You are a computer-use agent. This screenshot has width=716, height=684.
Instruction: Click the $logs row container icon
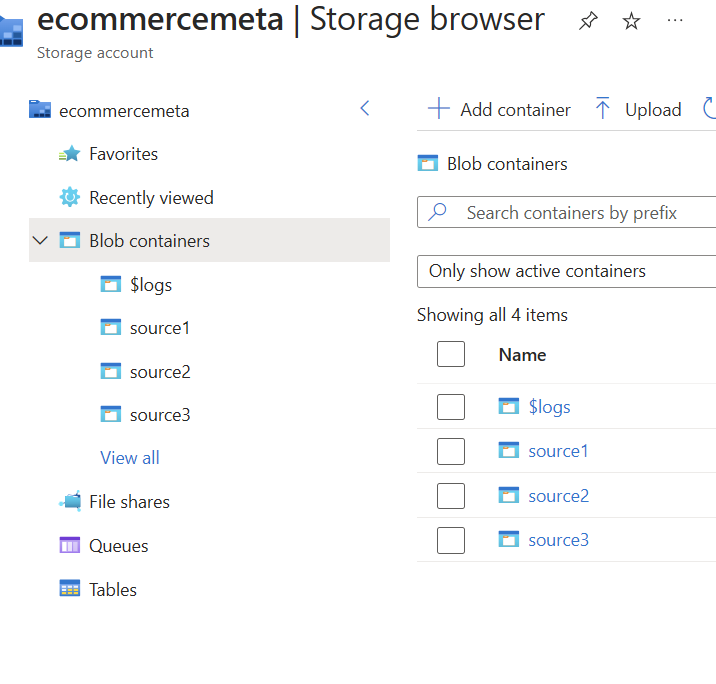point(509,406)
